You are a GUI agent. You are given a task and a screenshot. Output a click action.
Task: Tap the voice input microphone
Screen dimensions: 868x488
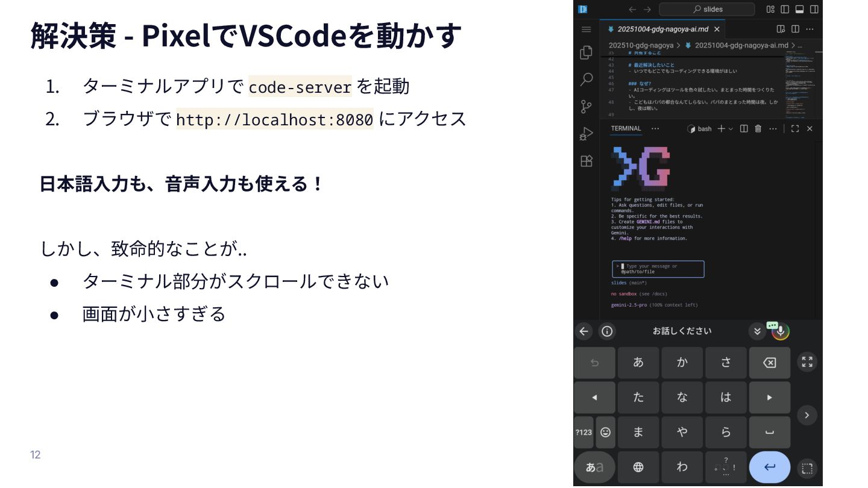click(x=781, y=331)
